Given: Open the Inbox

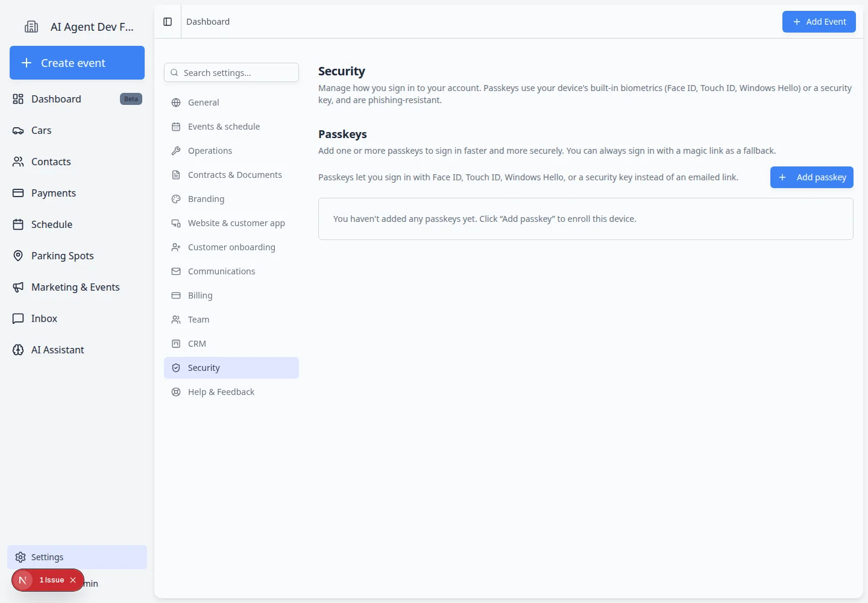Looking at the screenshot, I should [x=77, y=318].
